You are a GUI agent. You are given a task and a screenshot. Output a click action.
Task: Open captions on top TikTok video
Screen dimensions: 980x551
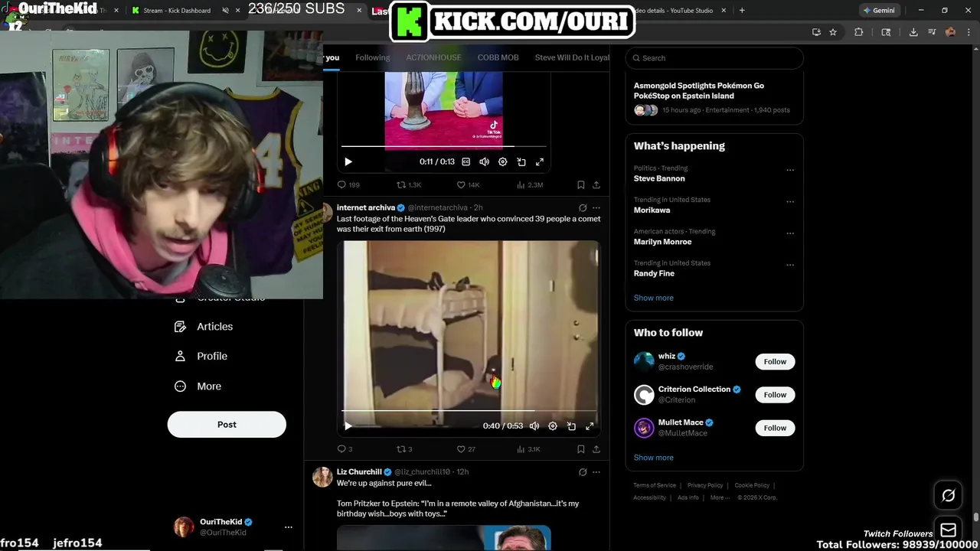(465, 161)
